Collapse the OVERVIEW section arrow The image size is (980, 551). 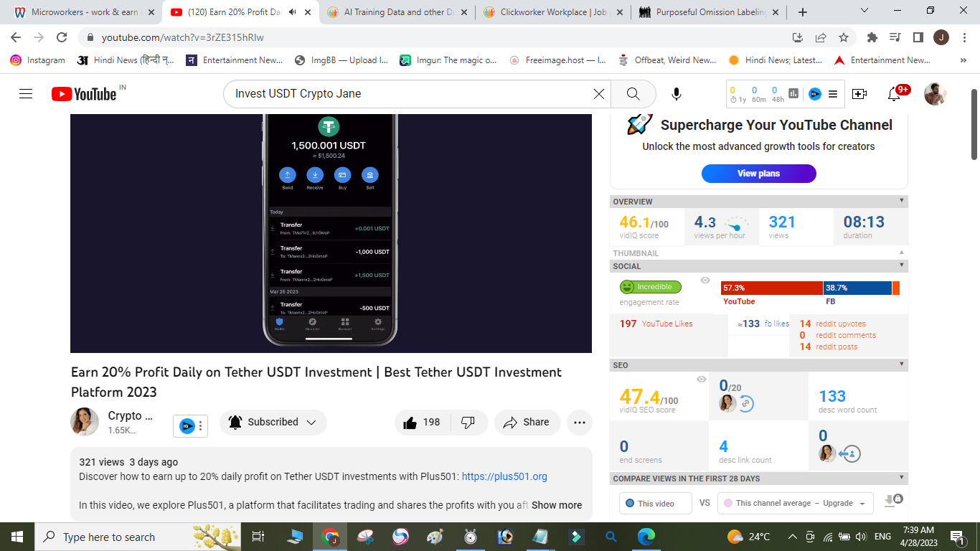(902, 202)
